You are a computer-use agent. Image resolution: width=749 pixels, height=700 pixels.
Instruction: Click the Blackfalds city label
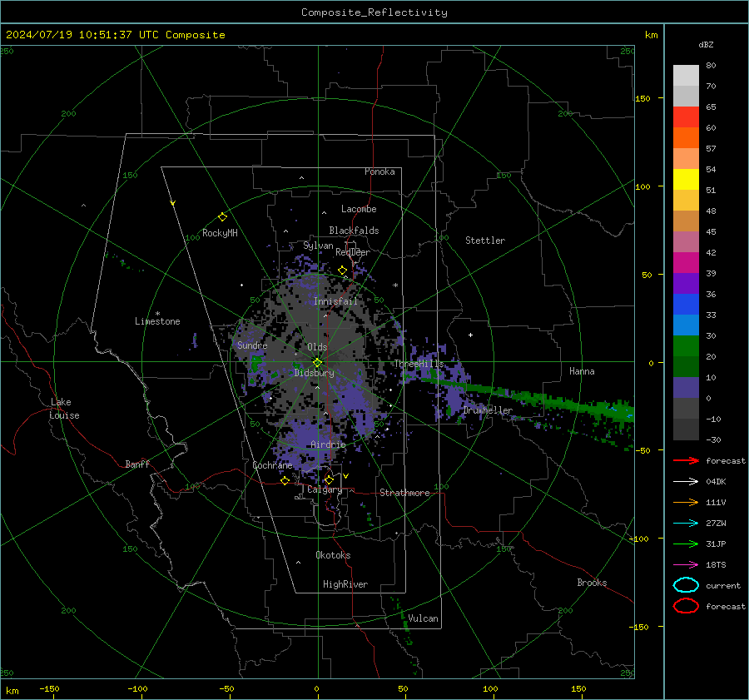coord(354,231)
